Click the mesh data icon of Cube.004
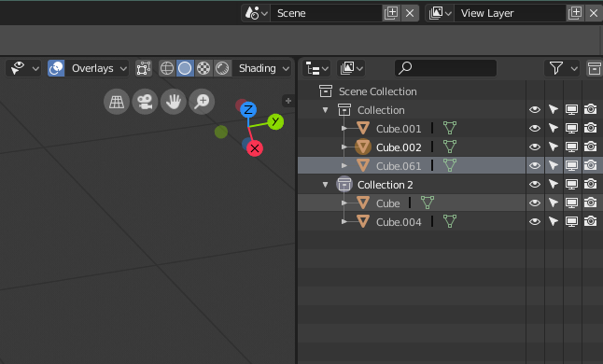Viewport: 603px width, 364px height. [x=450, y=221]
